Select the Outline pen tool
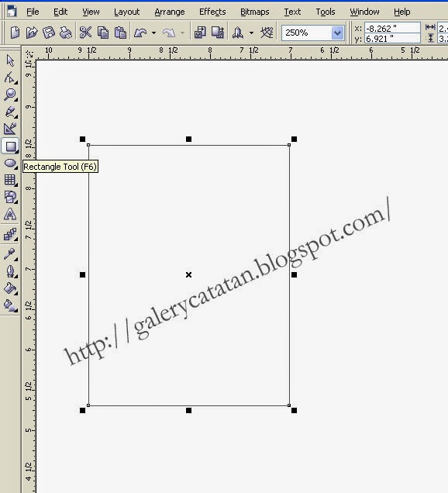The width and height of the screenshot is (448, 493). (10, 271)
